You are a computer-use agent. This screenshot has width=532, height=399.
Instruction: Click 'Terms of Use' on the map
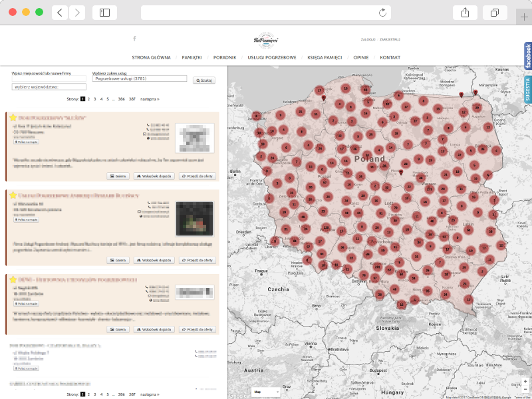pyautogui.click(x=523, y=397)
